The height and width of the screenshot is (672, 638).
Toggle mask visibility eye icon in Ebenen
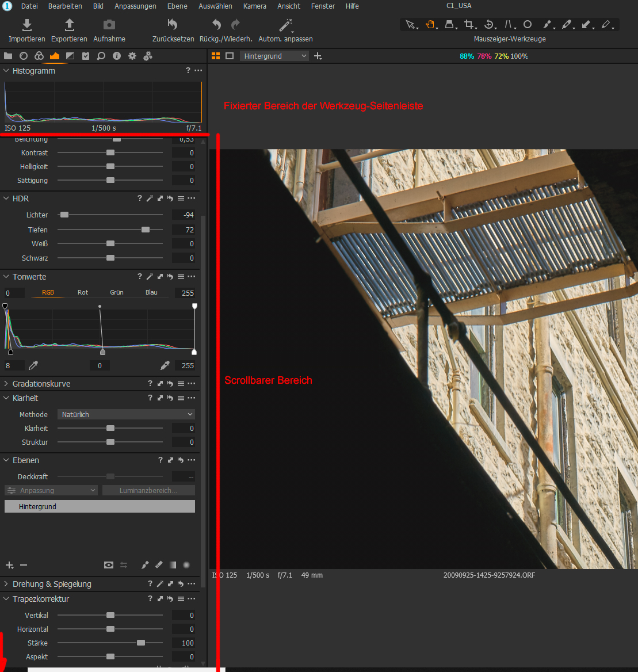tap(109, 565)
